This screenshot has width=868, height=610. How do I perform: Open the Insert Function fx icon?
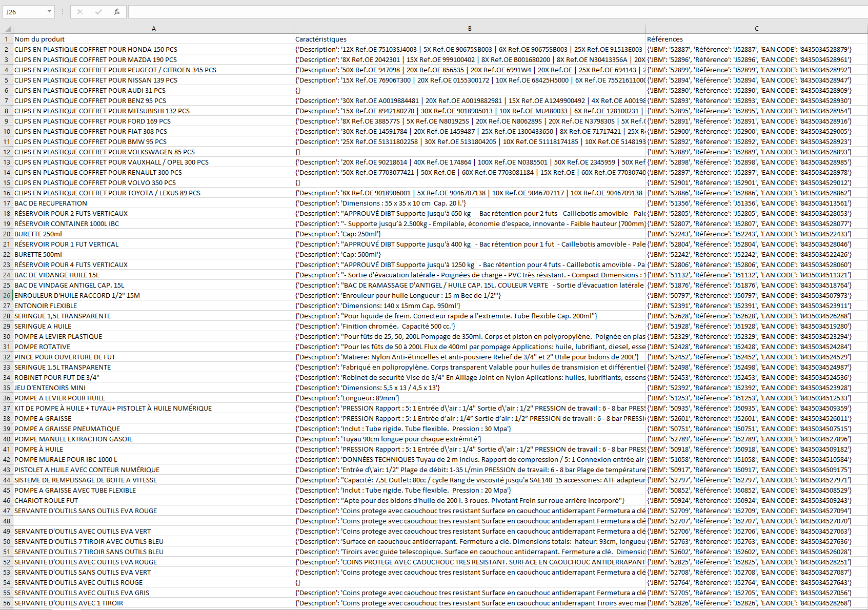(117, 12)
